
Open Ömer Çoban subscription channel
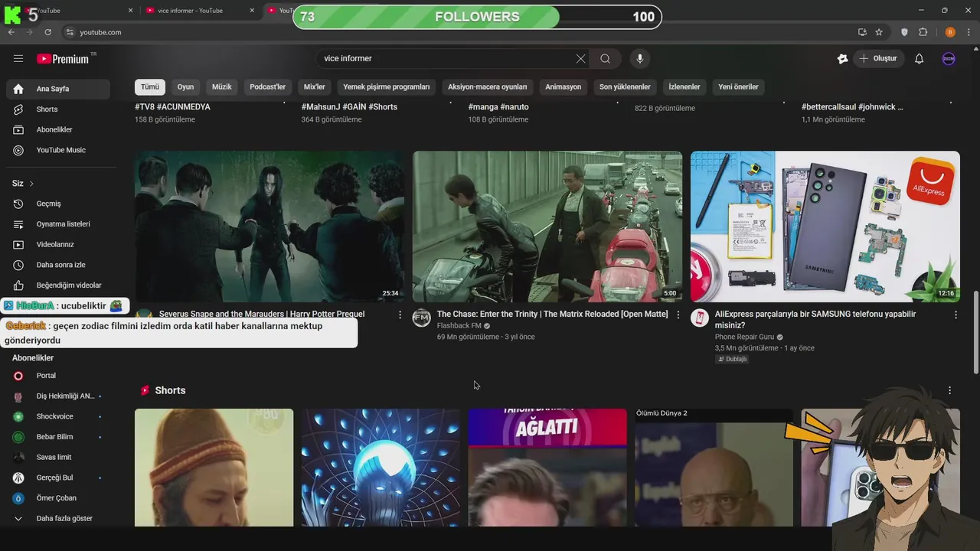(58, 498)
